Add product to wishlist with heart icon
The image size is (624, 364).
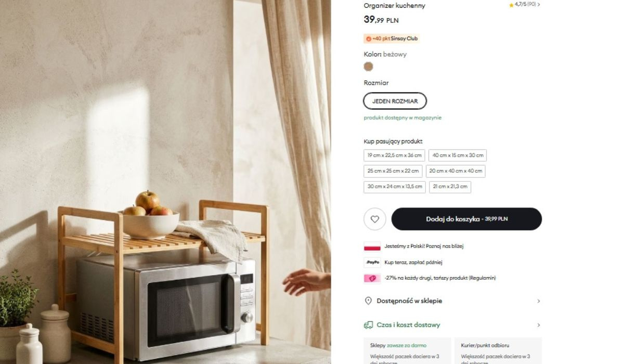coord(374,219)
